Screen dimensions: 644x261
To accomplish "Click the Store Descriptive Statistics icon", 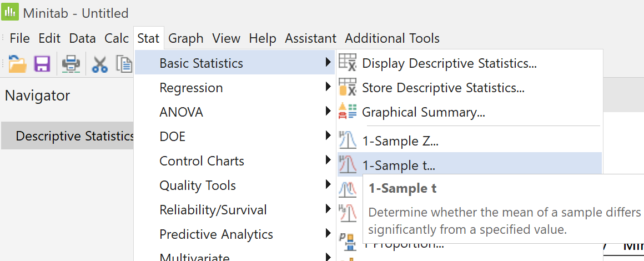I will point(348,87).
